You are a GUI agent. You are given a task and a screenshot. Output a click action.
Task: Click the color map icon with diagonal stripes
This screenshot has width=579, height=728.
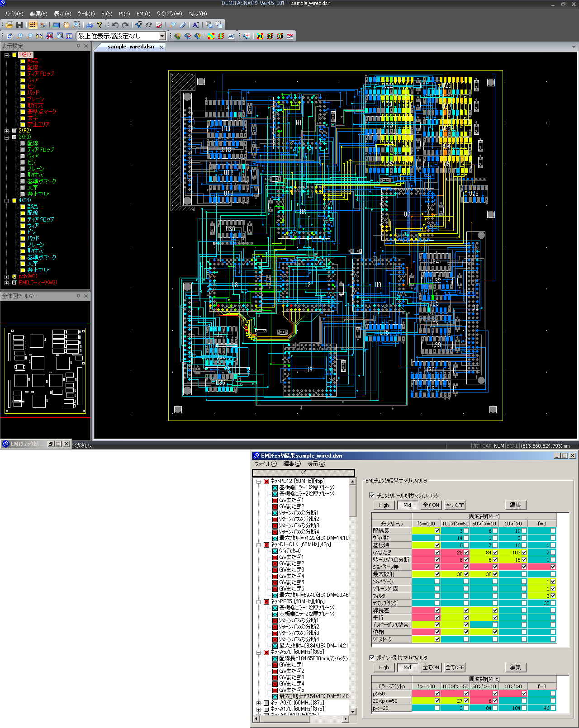[x=211, y=36]
